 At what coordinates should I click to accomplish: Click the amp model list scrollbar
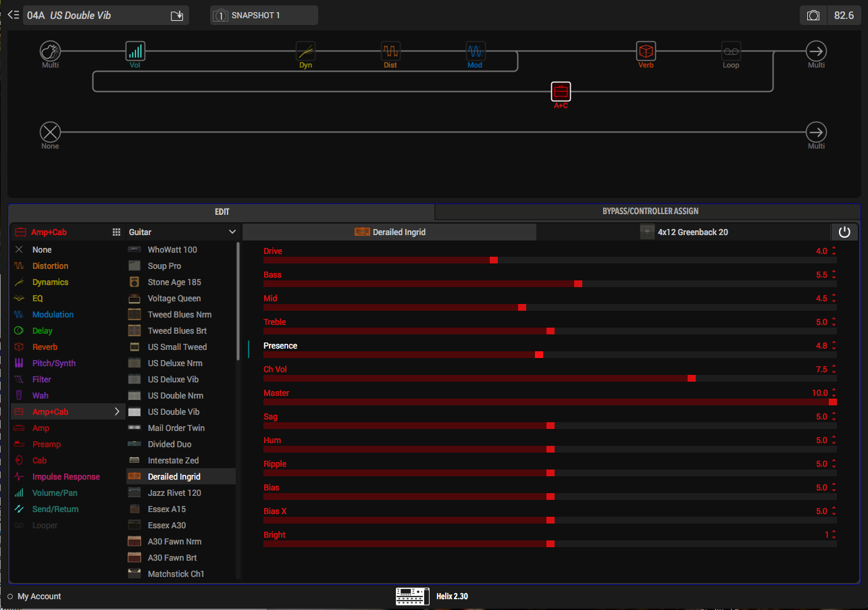[x=238, y=301]
